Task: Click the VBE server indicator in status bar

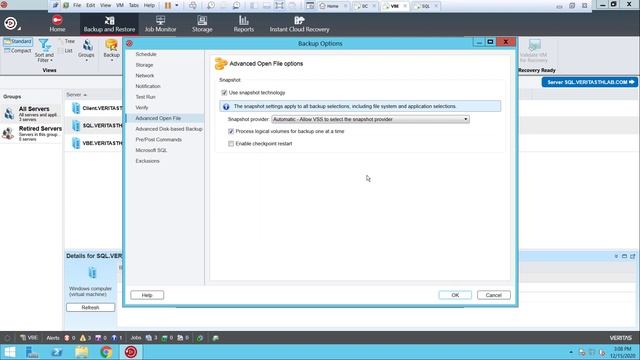Action: pos(29,338)
